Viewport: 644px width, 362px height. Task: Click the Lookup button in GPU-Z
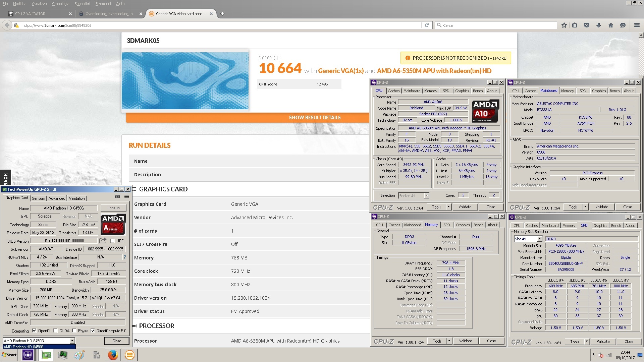pos(113,208)
